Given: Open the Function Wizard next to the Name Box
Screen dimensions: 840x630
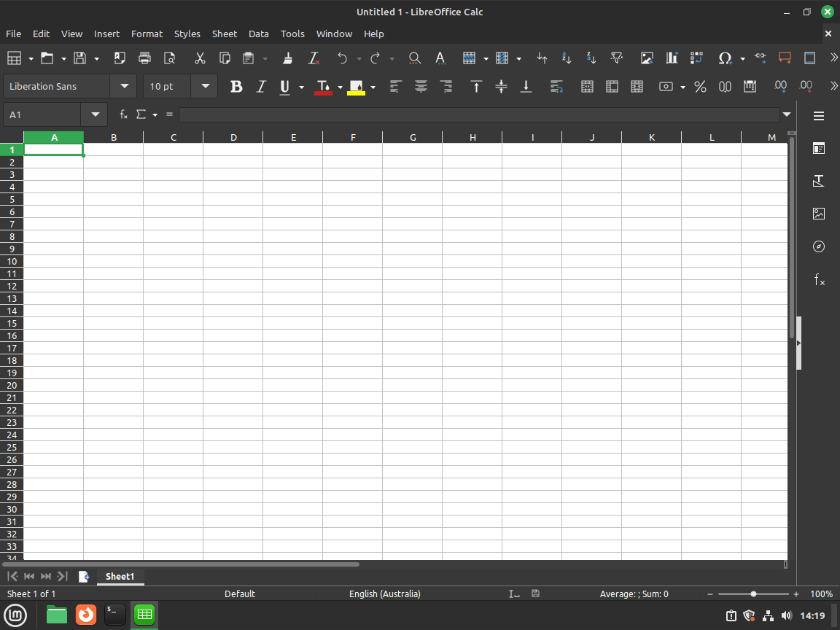Looking at the screenshot, I should tap(124, 114).
